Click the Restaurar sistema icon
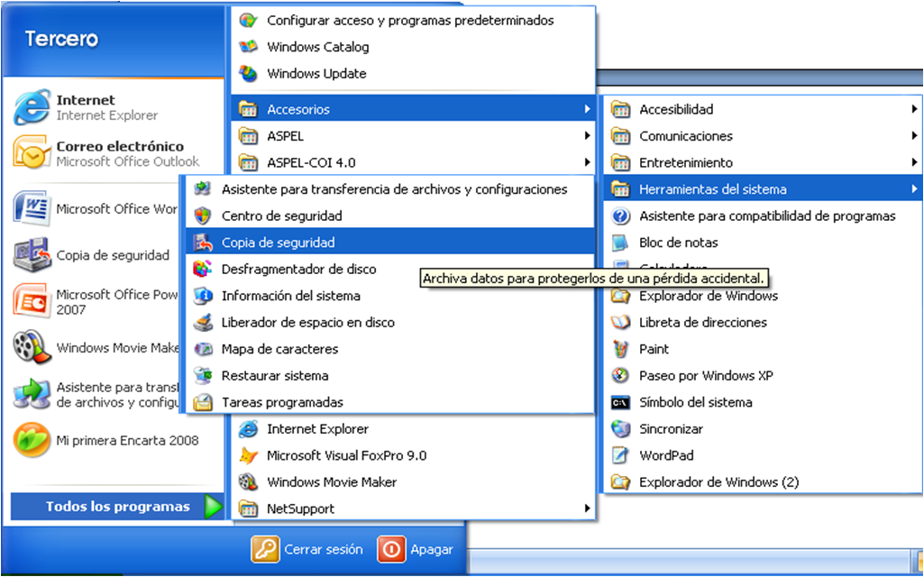This screenshot has width=924, height=577. click(x=203, y=375)
